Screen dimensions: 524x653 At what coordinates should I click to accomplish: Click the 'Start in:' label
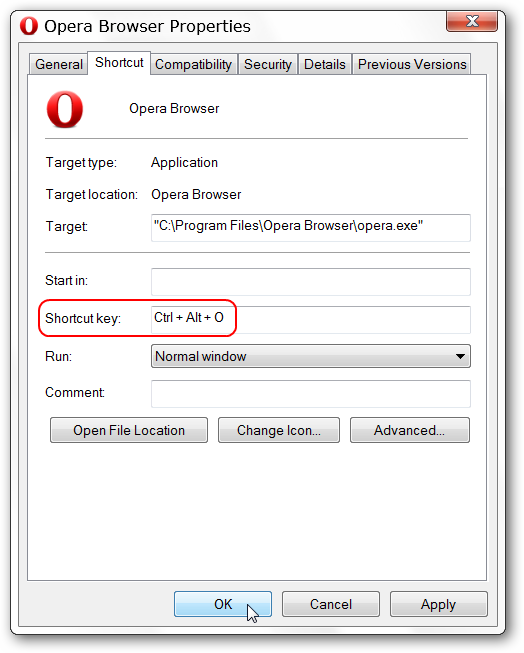pyautogui.click(x=66, y=281)
